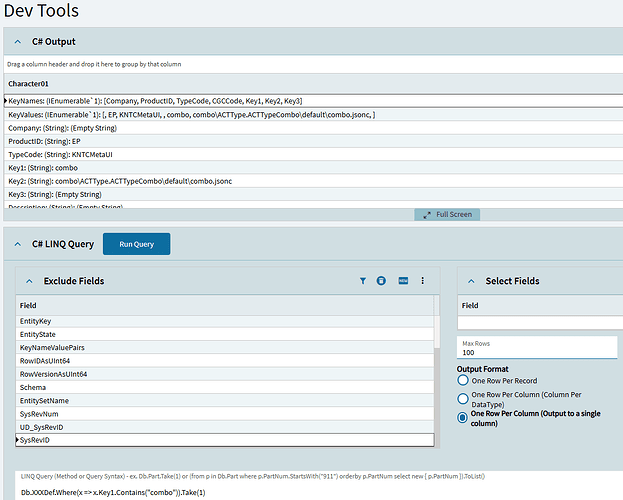The width and height of the screenshot is (623, 500).
Task: Add a new row with the NEW icon
Action: tap(403, 281)
